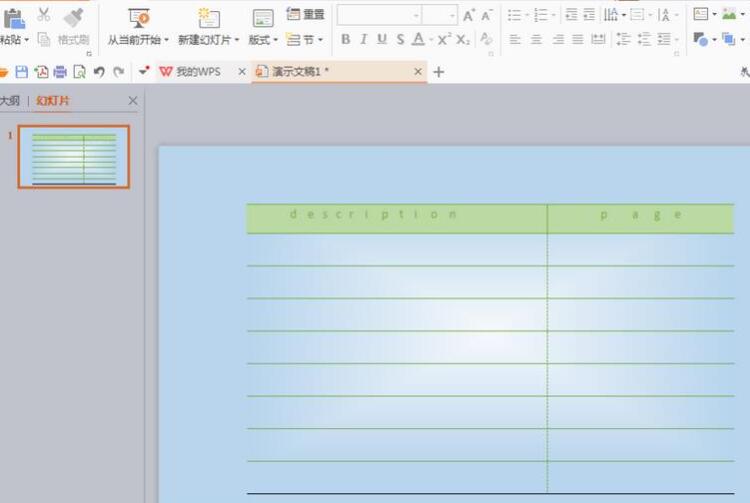Switch to the 大纲 outline tab

(10, 101)
